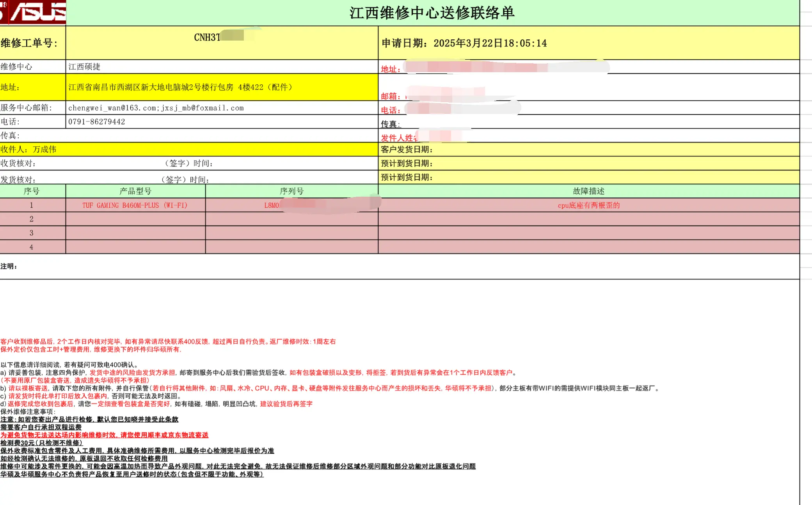Viewport: 812px width, 505px height.
Task: Click the red 发件人姓名 label
Action: tap(399, 138)
